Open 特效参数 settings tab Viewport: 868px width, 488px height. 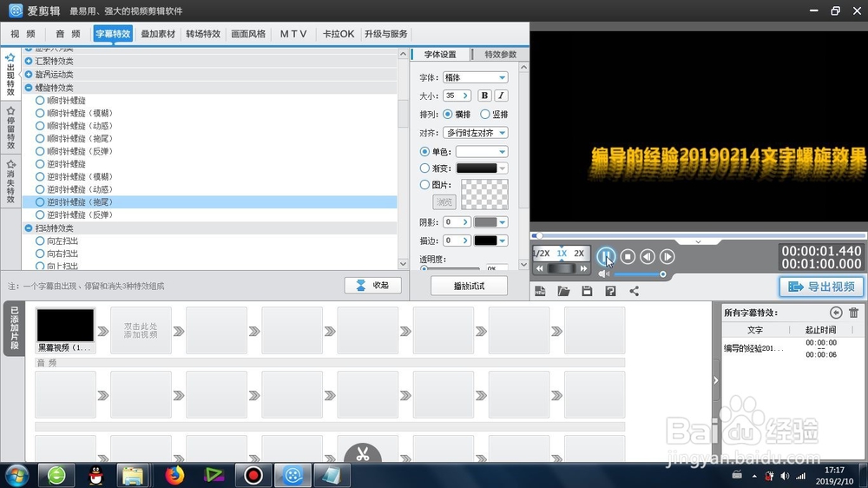coord(501,55)
